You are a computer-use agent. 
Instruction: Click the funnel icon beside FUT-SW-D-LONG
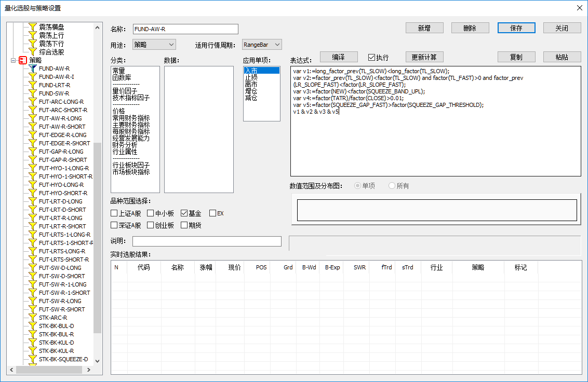(33, 268)
